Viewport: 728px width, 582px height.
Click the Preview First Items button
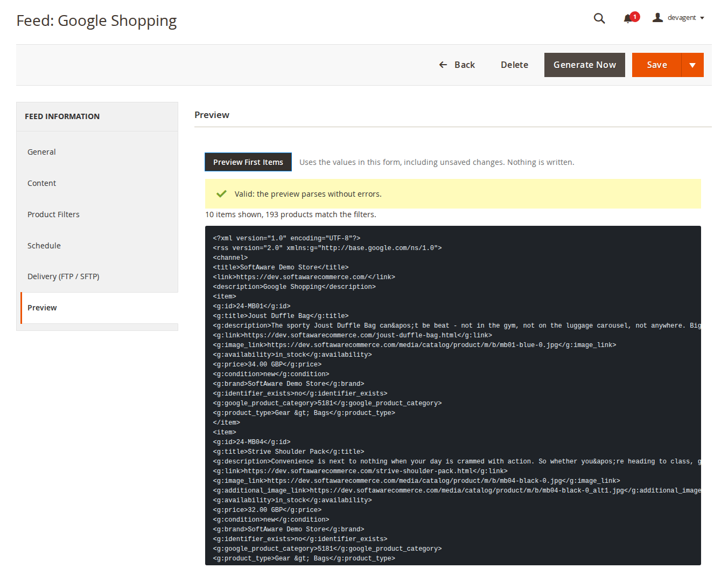click(x=248, y=162)
